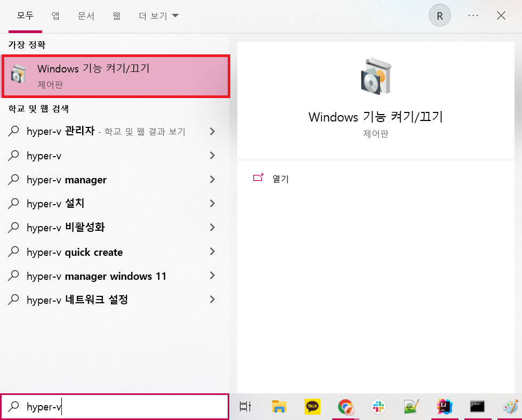This screenshot has width=522, height=420.
Task: Click the search magnifier icon in search box
Action: [x=14, y=406]
